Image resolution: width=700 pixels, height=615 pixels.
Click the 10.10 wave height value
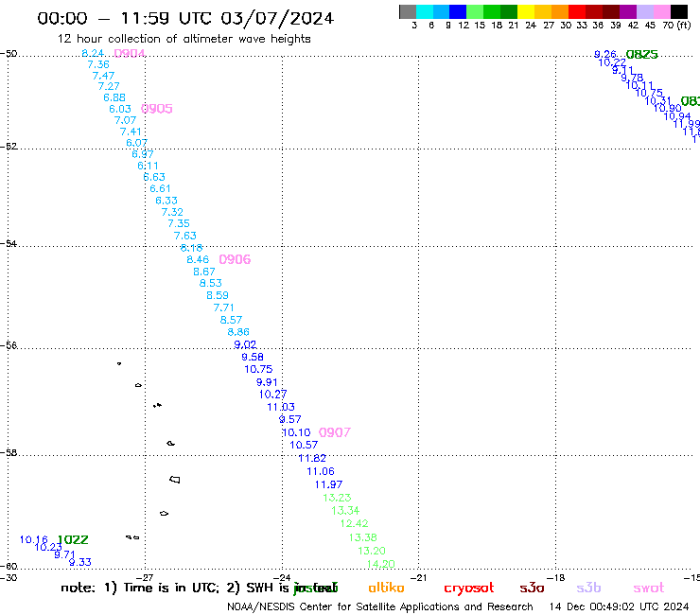pyautogui.click(x=296, y=432)
